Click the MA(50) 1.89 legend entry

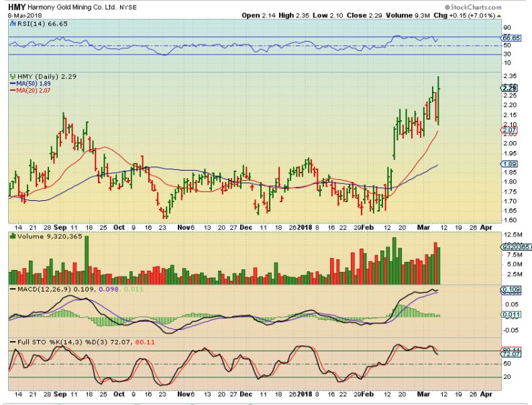(x=30, y=83)
